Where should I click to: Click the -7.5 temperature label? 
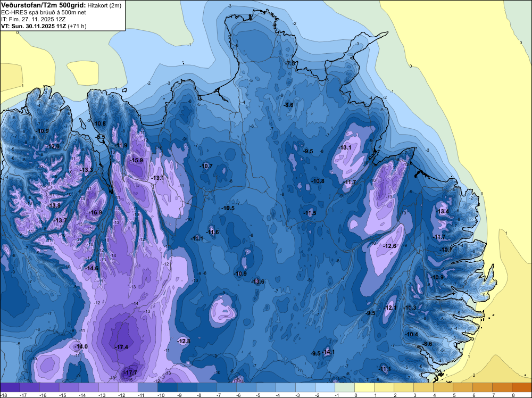pyautogui.click(x=290, y=63)
